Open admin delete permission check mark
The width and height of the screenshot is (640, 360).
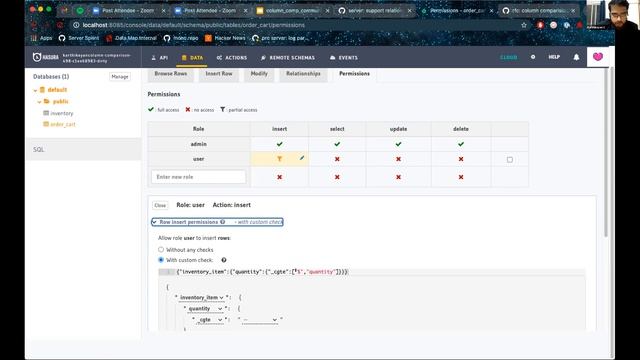click(x=461, y=144)
